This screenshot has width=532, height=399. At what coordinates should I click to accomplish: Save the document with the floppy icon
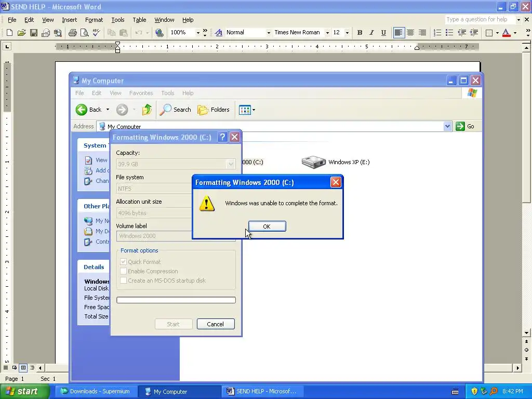[x=34, y=33]
